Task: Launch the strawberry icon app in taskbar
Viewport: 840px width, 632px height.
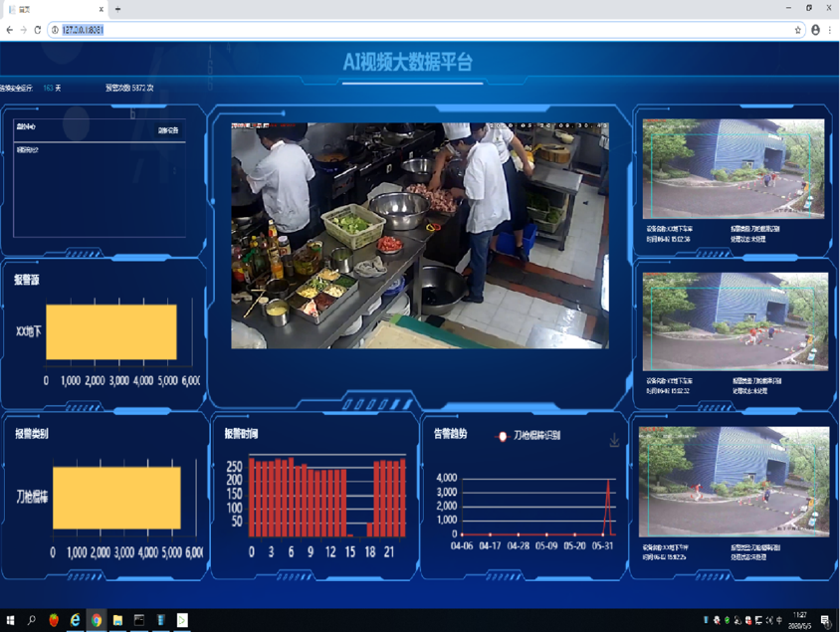Action: point(54,620)
